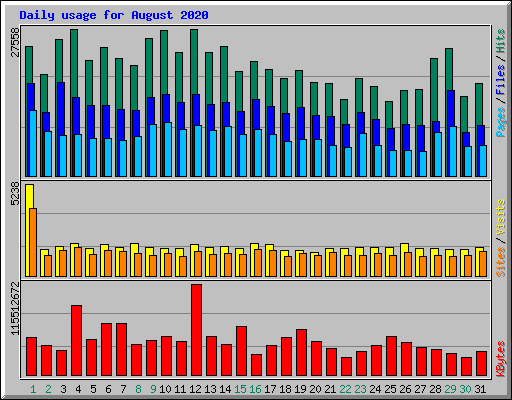Click day 8 on the x-axis
Image resolution: width=512 pixels, height=400 pixels.
click(138, 389)
